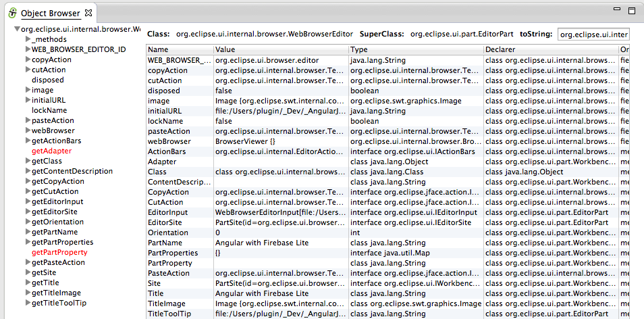
Task: Minimize the Object Browser view
Action: click(x=616, y=11)
